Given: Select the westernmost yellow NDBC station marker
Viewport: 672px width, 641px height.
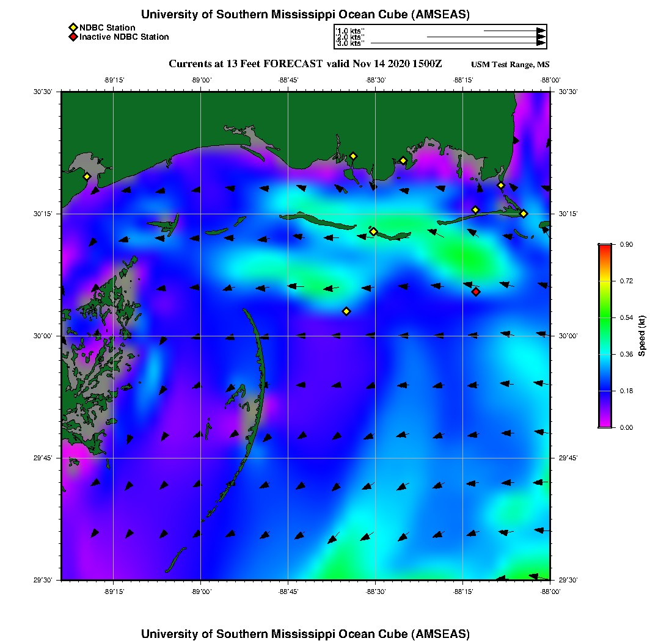Looking at the screenshot, I should click(87, 176).
